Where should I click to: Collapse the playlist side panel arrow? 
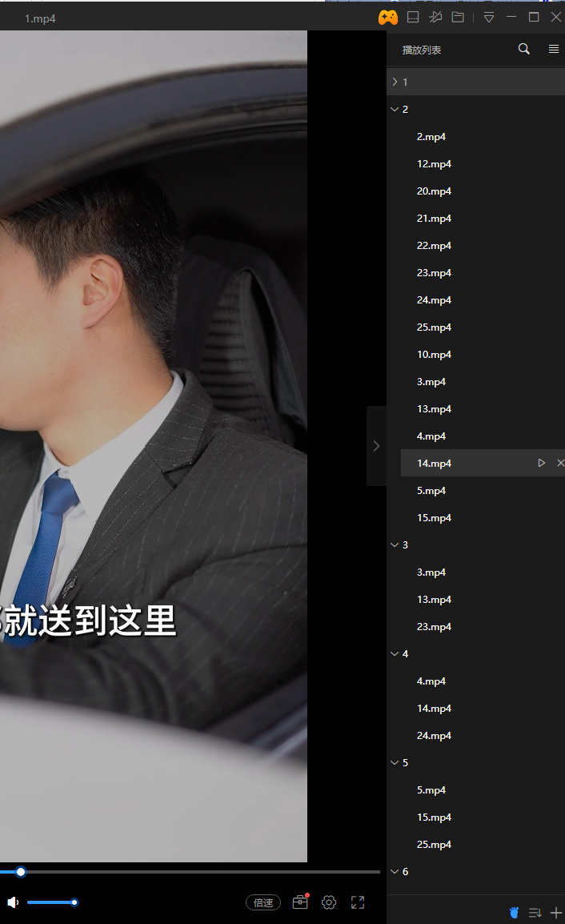(x=376, y=446)
